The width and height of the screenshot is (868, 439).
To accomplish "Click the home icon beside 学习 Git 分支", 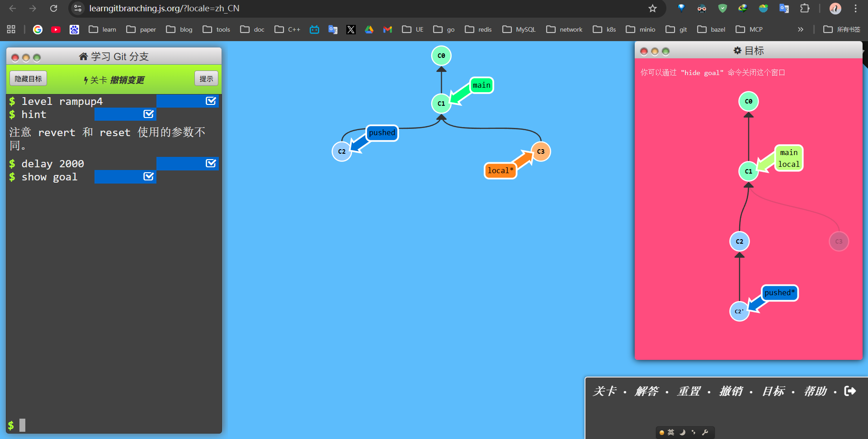I will pyautogui.click(x=83, y=57).
